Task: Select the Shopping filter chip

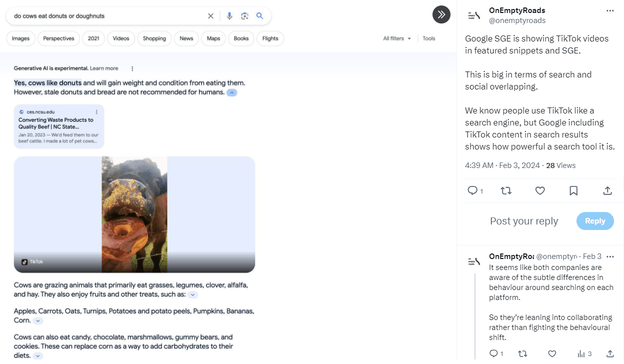Action: point(154,38)
